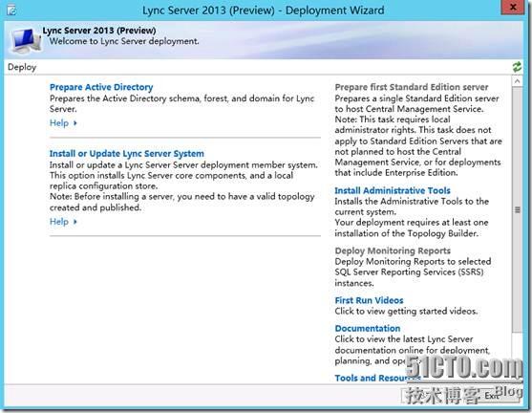Open Documentation link
532x413 pixels.
click(368, 329)
